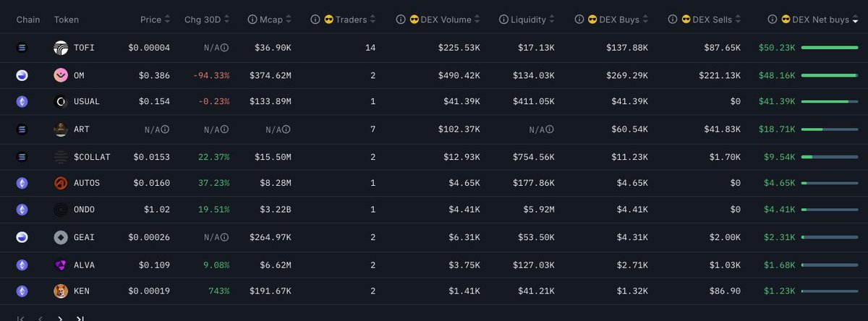Open the $COLLAT token name link
Viewport: 868px width, 321px height.
pyautogui.click(x=92, y=156)
